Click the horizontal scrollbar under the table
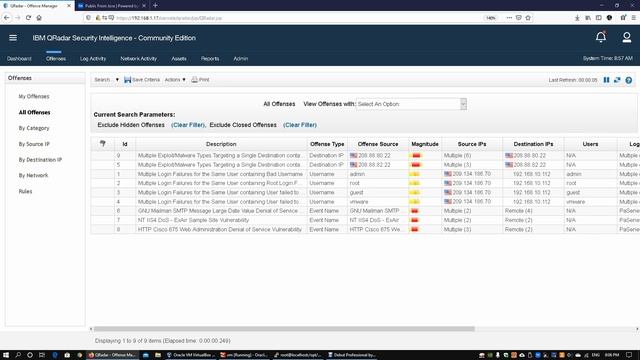 coord(284,329)
